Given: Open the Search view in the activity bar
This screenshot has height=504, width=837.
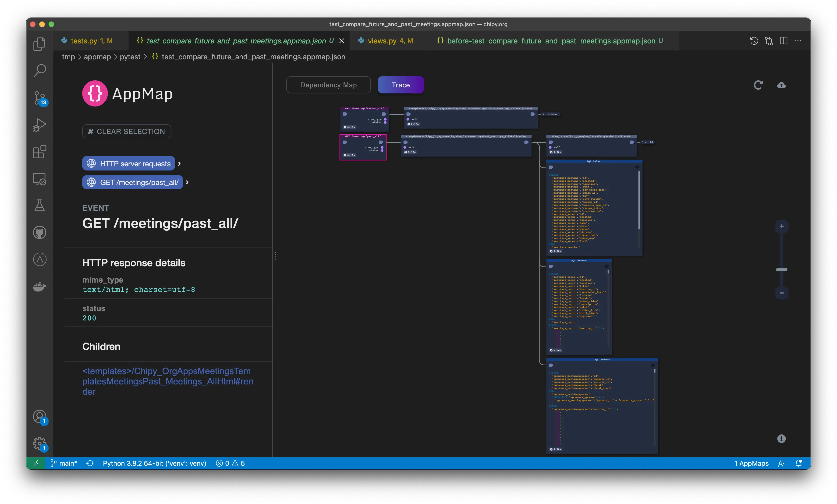Looking at the screenshot, I should (x=39, y=71).
